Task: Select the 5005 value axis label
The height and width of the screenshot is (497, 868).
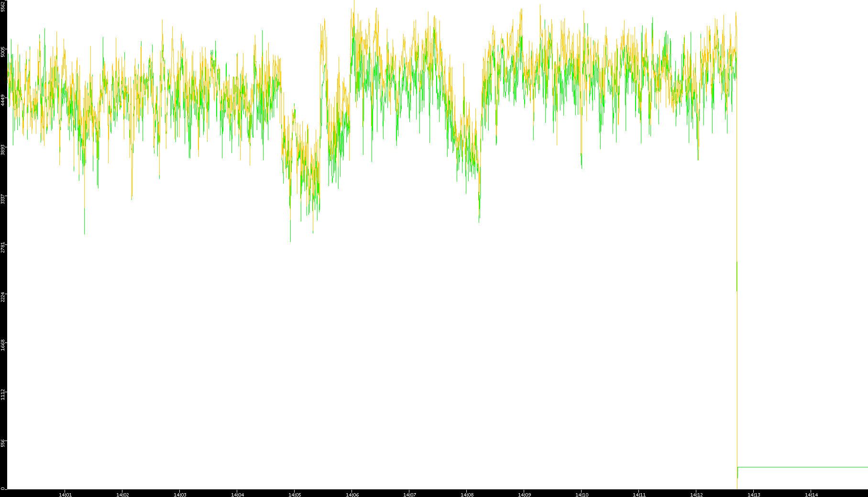Action: (3, 52)
